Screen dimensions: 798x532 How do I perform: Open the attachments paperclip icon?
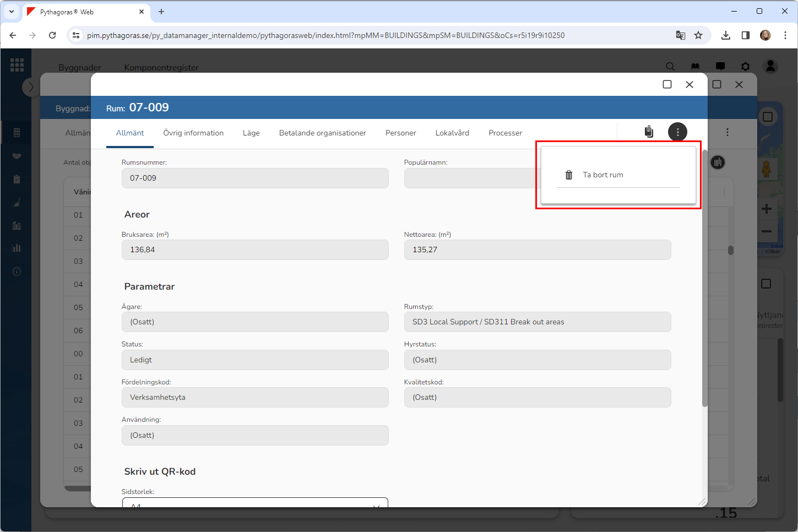649,132
